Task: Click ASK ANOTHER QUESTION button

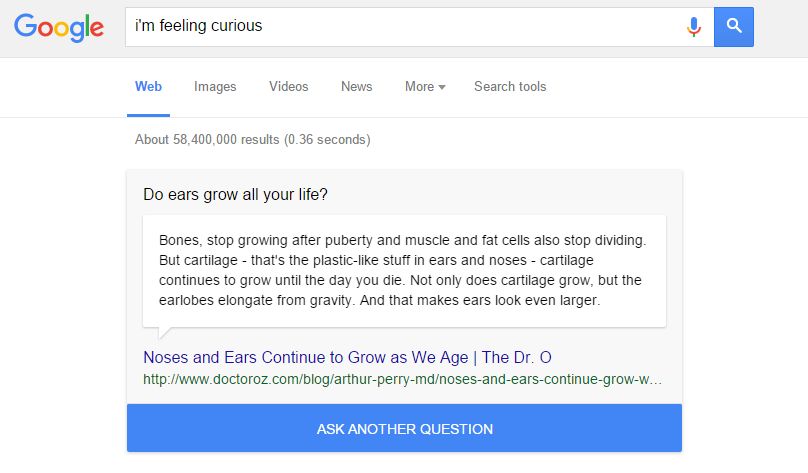Action: [x=405, y=428]
